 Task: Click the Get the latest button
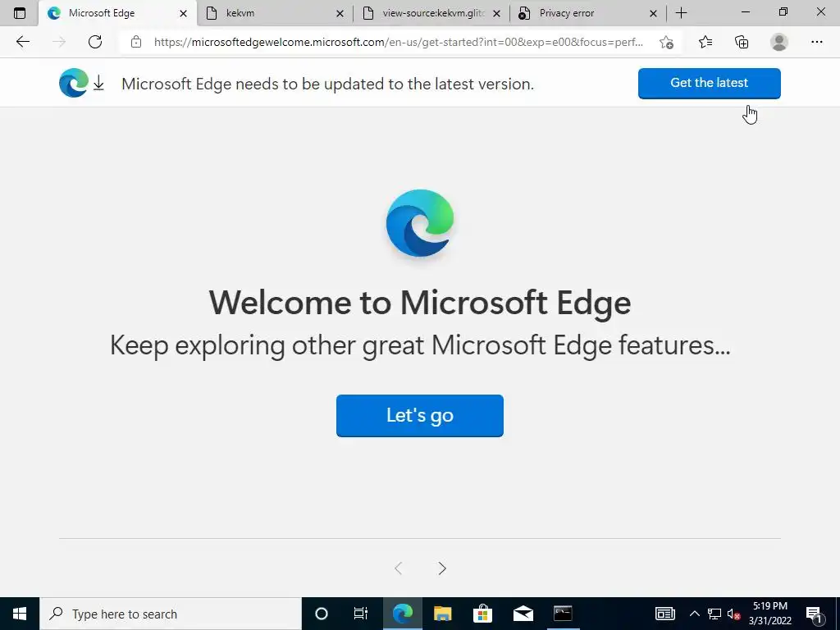tap(710, 83)
